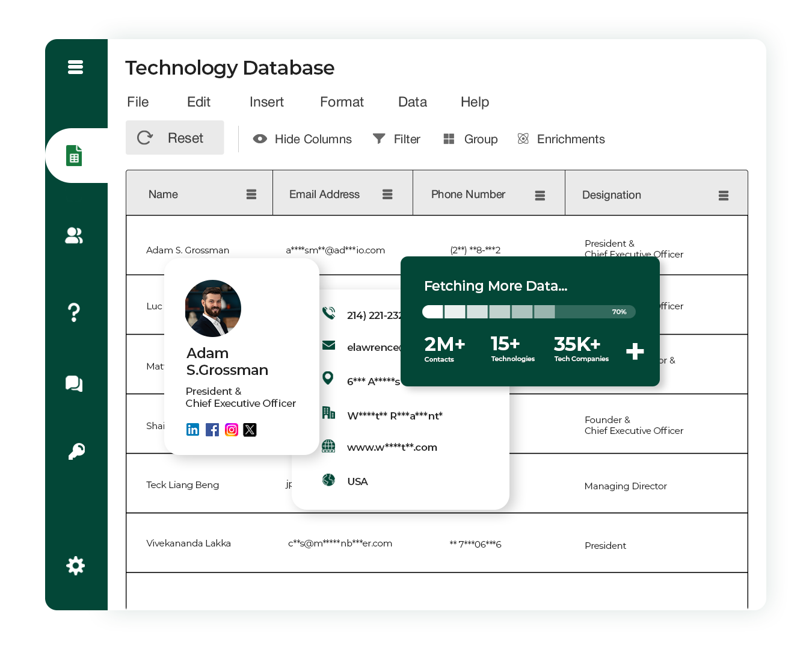Image resolution: width=812 pixels, height=650 pixels.
Task: Open the Chat icon in sidebar
Action: [x=73, y=383]
